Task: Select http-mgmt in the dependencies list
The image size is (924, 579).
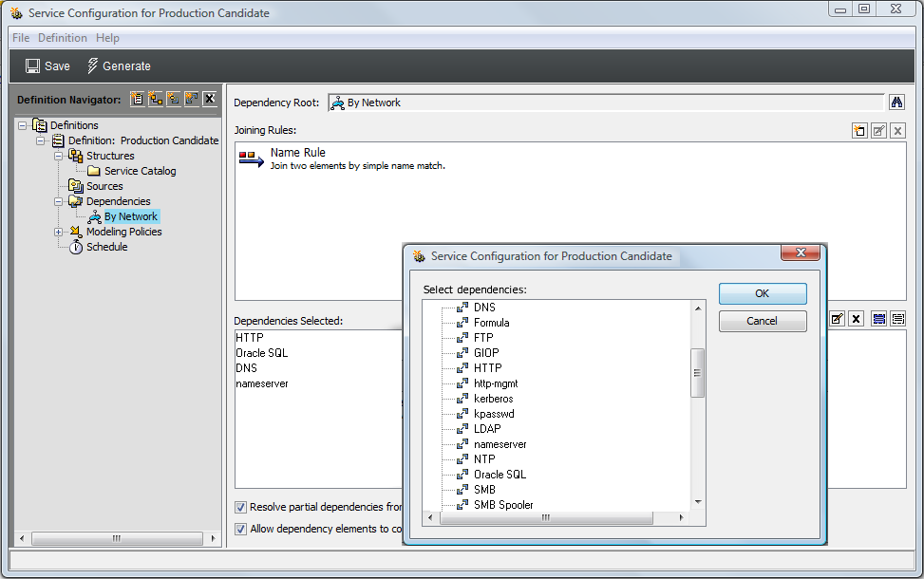Action: click(496, 383)
